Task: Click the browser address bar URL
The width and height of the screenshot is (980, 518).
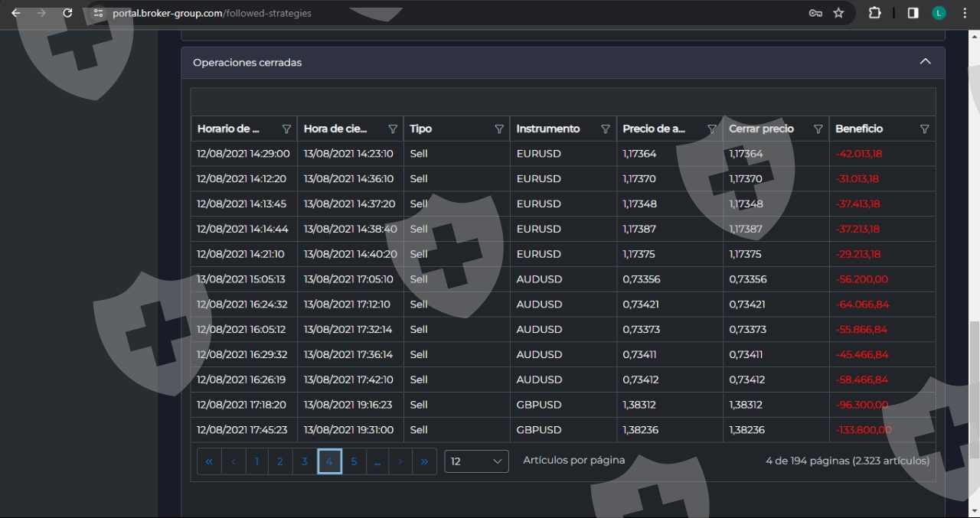Action: click(x=212, y=13)
